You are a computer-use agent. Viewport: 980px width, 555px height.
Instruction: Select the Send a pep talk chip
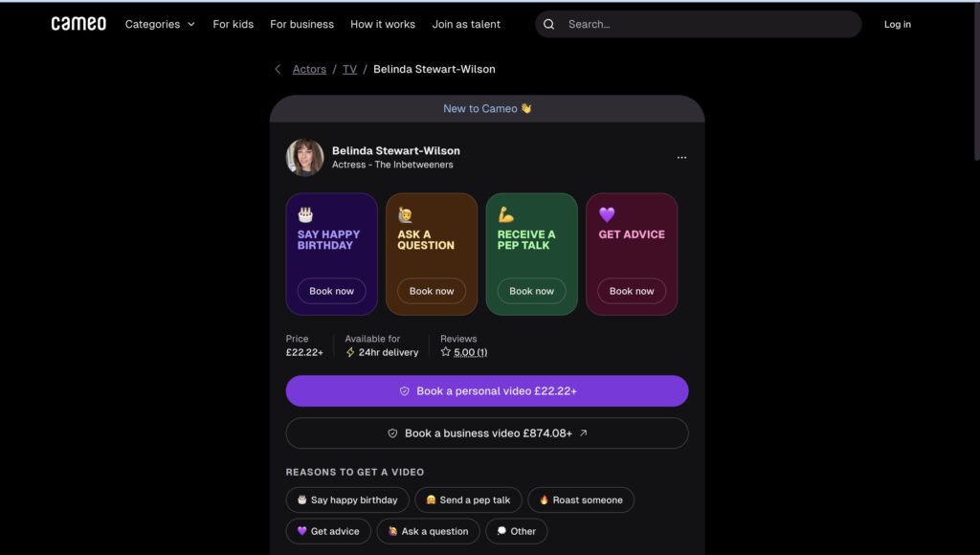[x=468, y=500]
